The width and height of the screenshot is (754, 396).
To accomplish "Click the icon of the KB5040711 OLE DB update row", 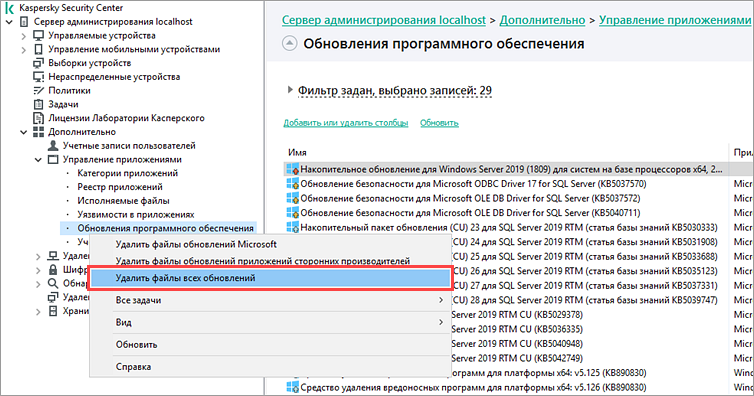I will [292, 212].
